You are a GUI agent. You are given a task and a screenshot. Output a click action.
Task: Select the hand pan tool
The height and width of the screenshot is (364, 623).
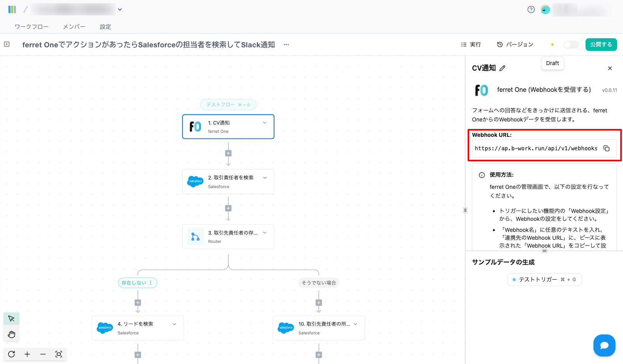click(11, 334)
